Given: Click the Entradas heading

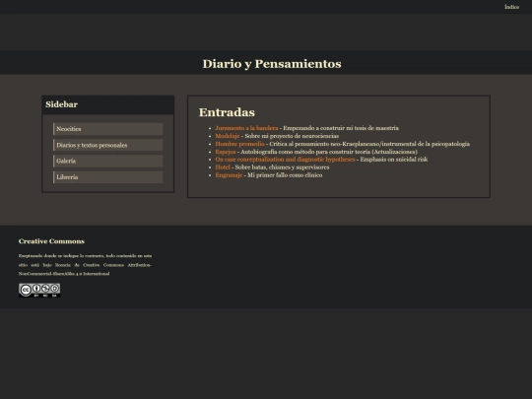Looking at the screenshot, I should 227,112.
